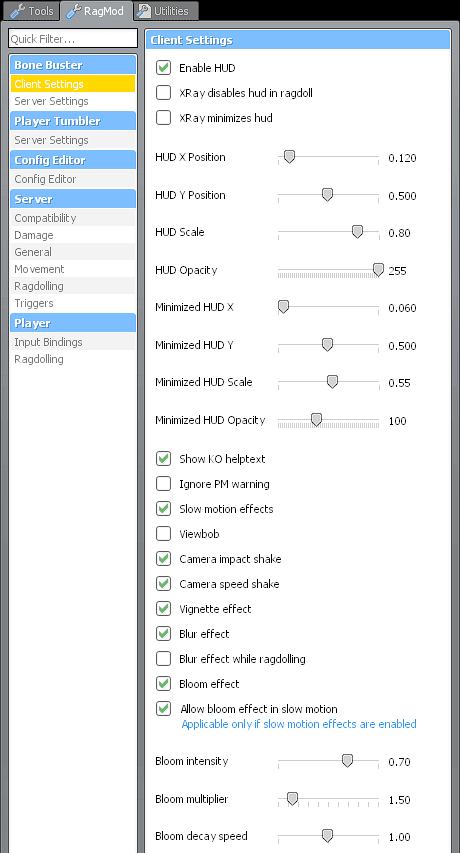The image size is (460, 853).
Task: Check the XRay minimizes hud option
Action: [164, 118]
